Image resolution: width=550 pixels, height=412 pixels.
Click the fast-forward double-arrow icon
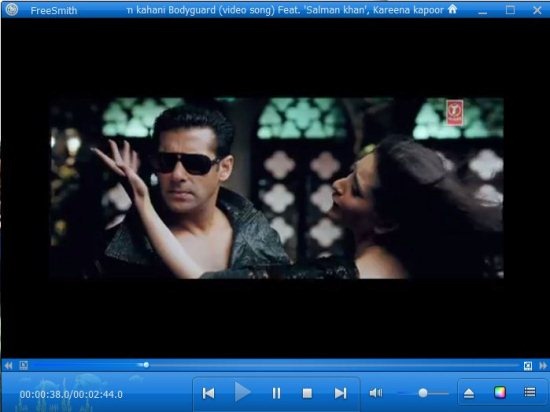click(x=543, y=366)
